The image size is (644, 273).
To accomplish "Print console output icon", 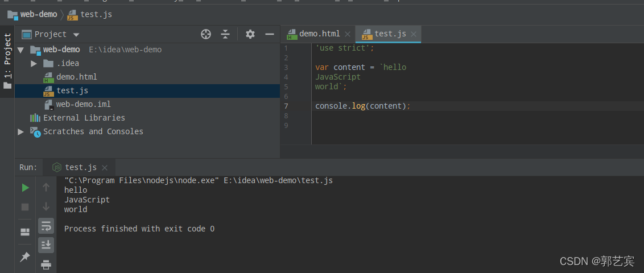I will coord(46,265).
